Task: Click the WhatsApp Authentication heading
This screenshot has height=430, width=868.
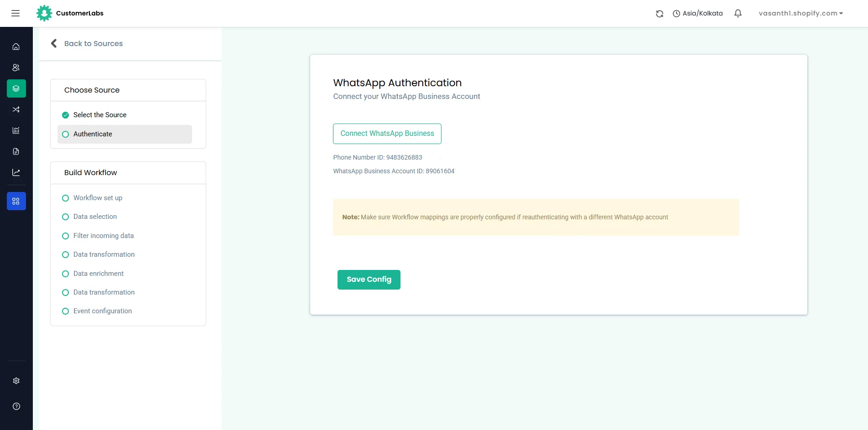Action: coord(397,83)
